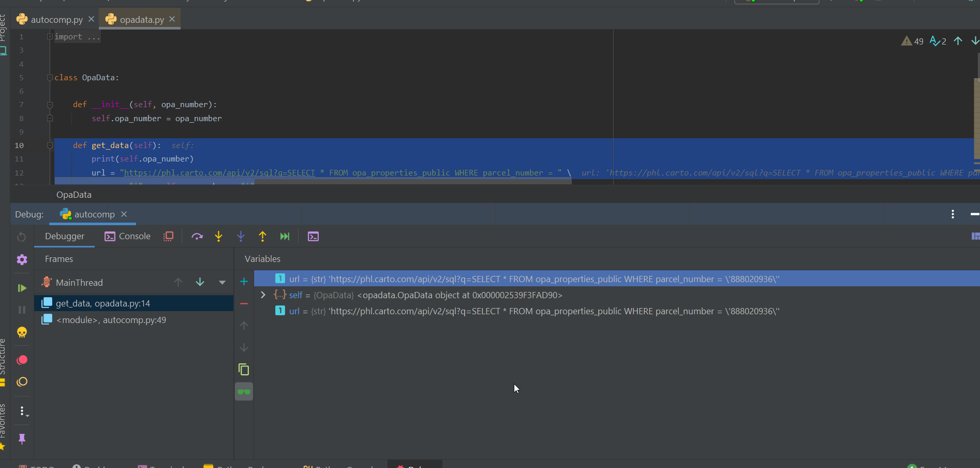Go to next highlighted error arrow
Screen dimensions: 980x468
click(975, 41)
